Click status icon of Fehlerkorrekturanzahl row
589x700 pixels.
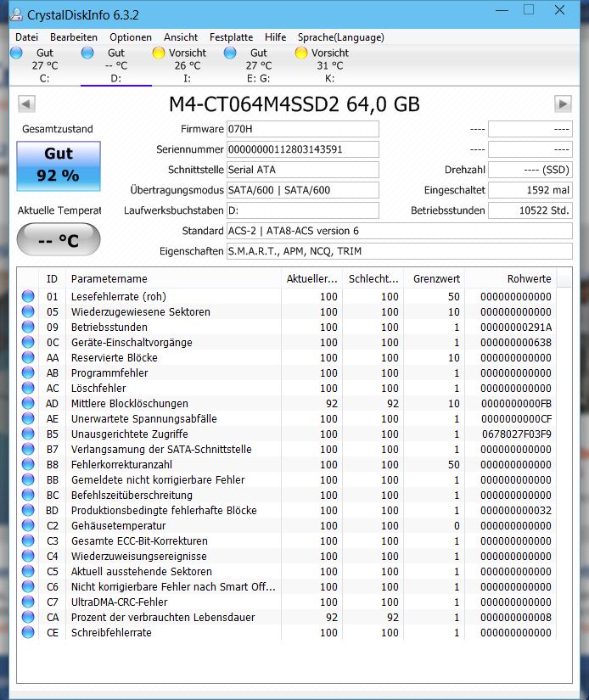coord(28,464)
